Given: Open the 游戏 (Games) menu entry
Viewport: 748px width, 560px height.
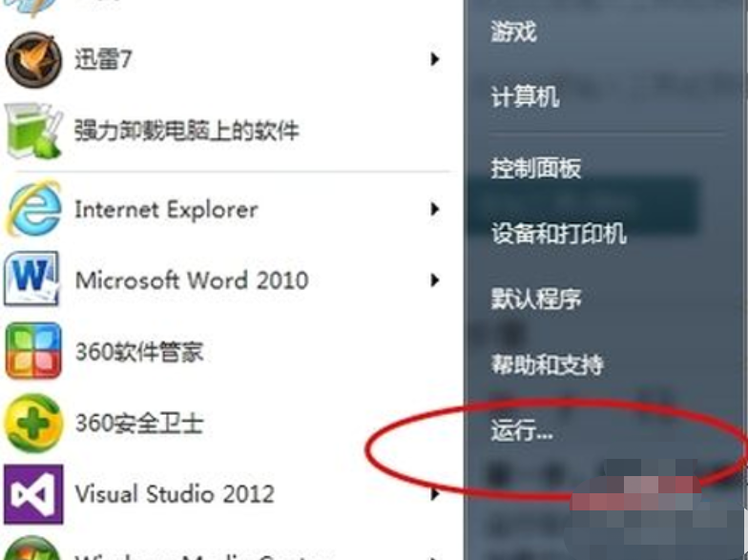Looking at the screenshot, I should 513,32.
